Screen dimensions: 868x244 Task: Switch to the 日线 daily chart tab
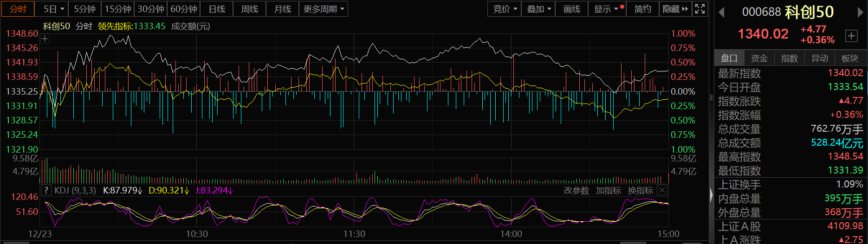[217, 9]
